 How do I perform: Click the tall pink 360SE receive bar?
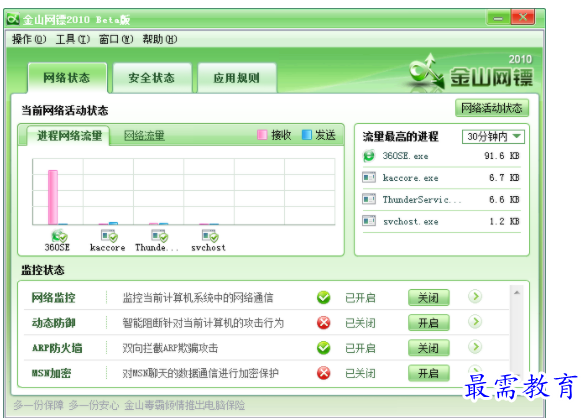pyautogui.click(x=53, y=197)
